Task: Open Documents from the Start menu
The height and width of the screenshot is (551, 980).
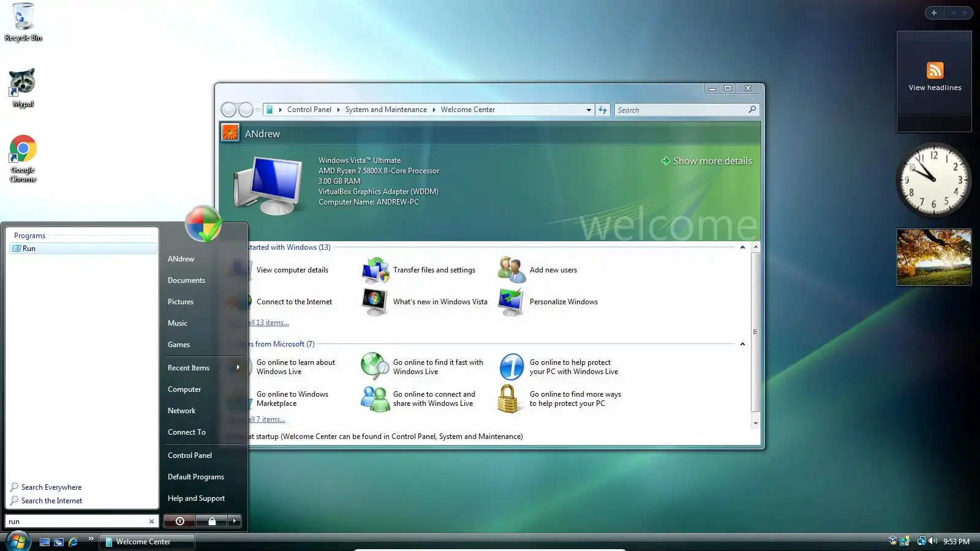Action: (187, 280)
